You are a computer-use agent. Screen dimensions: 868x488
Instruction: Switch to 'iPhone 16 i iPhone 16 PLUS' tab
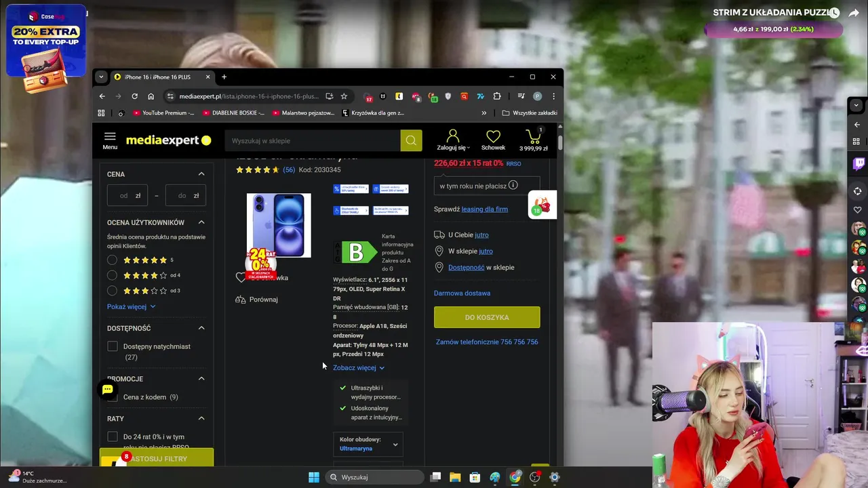pos(163,77)
